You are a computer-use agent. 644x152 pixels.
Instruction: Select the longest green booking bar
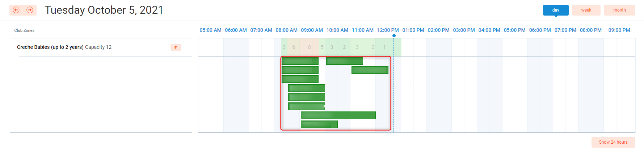click(338, 115)
